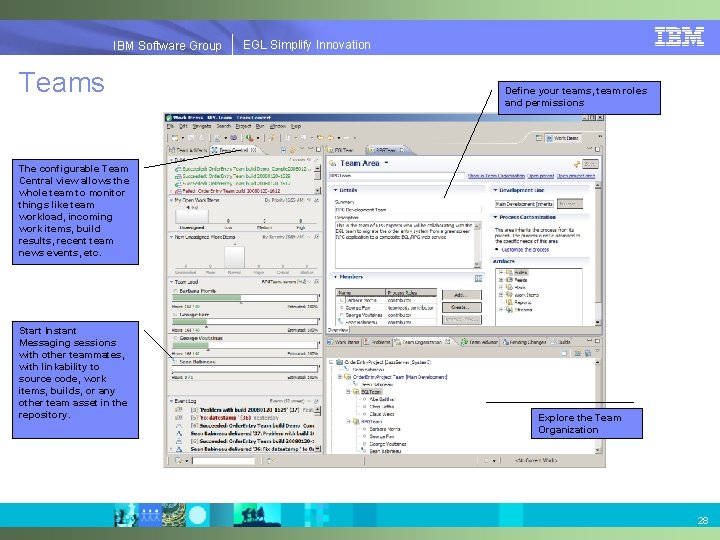Click the Work Items perspective button
720x540 pixels.
(563, 138)
